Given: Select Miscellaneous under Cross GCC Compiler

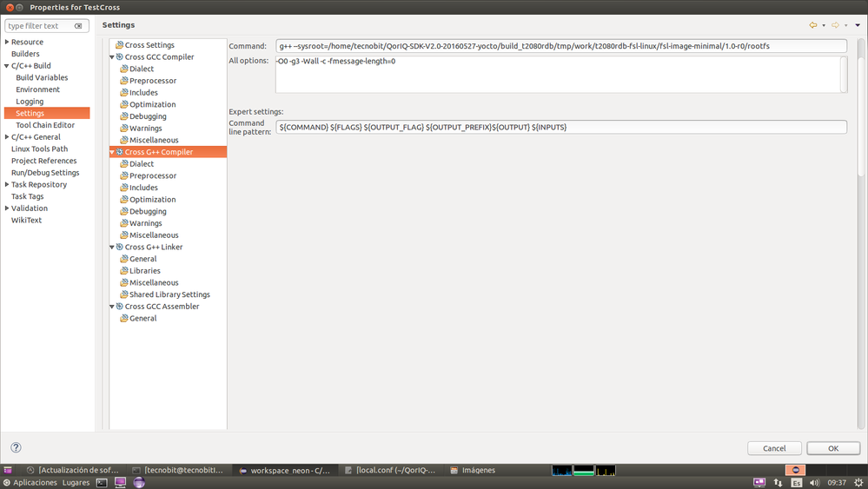Looking at the screenshot, I should 149,140.
